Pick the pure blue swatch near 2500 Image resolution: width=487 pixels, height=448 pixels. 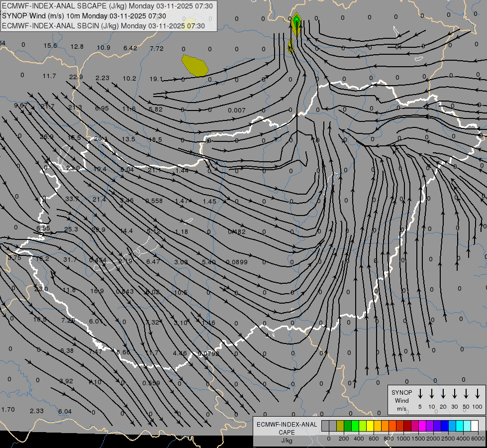tap(444, 426)
